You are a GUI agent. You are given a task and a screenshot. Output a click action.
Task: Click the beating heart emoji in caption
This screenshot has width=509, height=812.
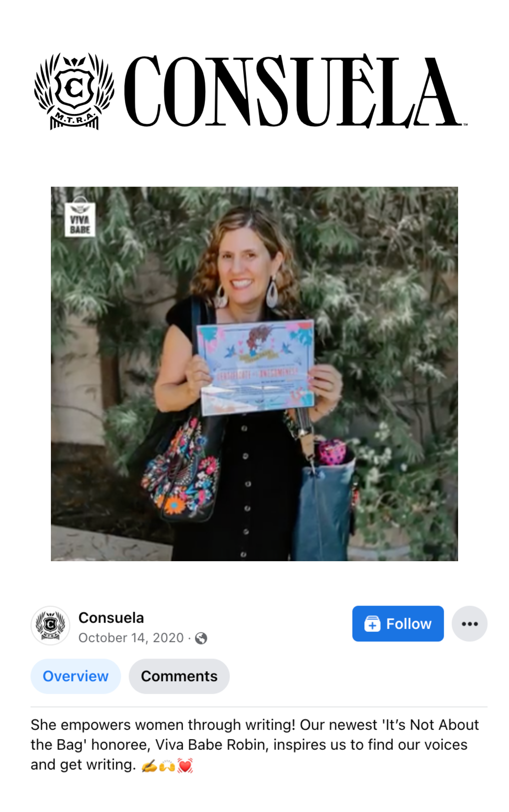click(185, 766)
